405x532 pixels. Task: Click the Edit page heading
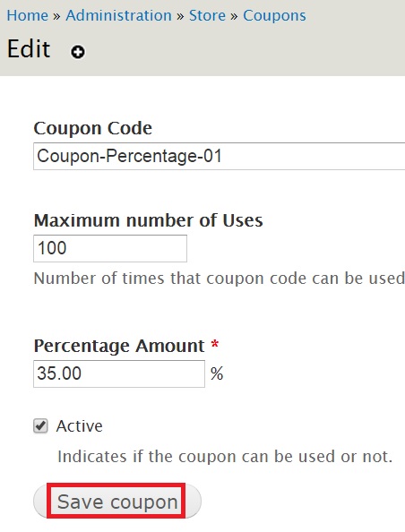tap(29, 49)
